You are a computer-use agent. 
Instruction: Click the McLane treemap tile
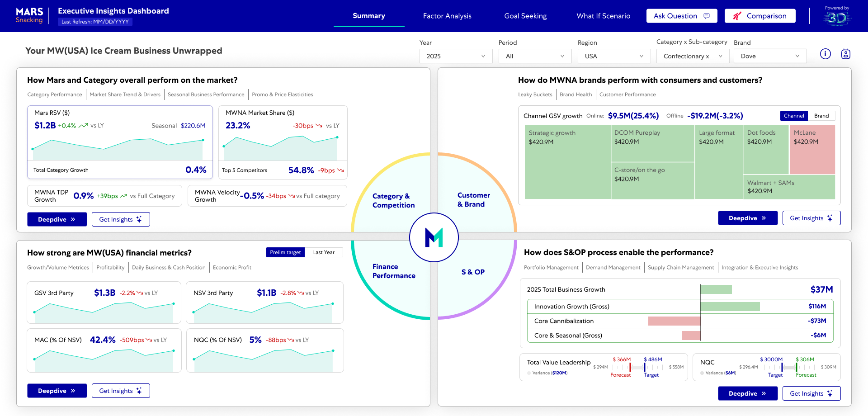(812, 150)
